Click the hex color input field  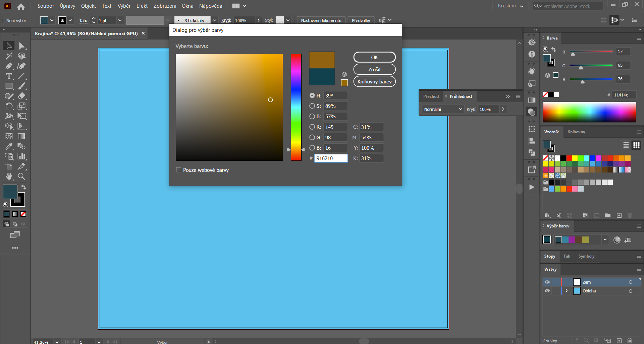tap(331, 158)
